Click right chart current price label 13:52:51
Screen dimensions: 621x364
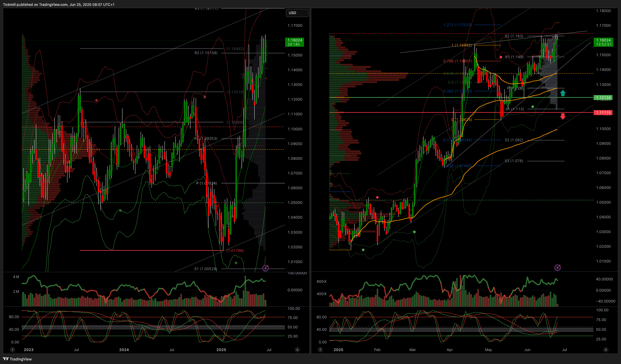(603, 42)
